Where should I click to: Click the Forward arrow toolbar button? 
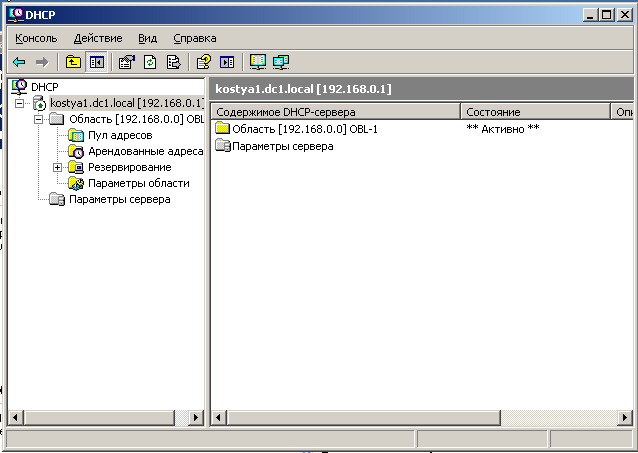click(x=42, y=62)
